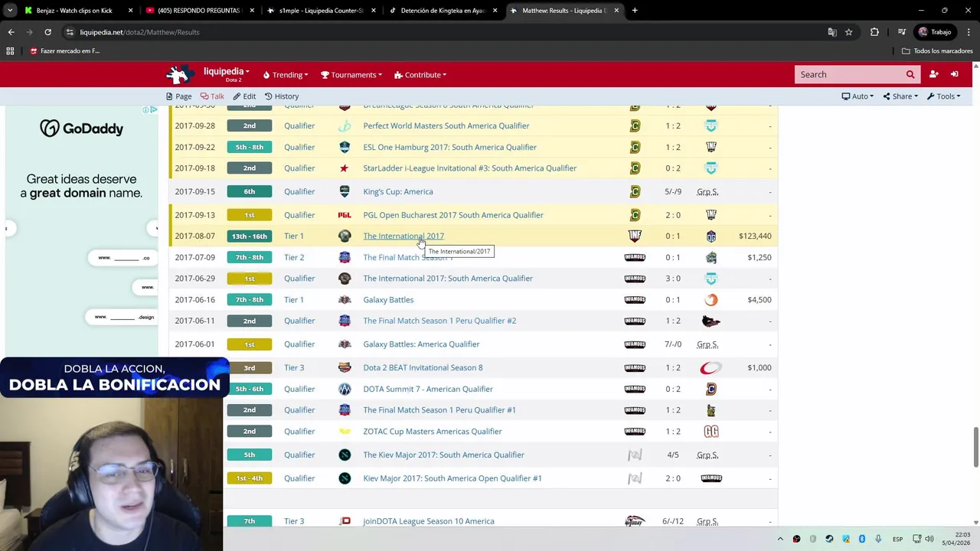
Task: Open DOTA Summit 7 - American Qualifier
Action: click(428, 389)
